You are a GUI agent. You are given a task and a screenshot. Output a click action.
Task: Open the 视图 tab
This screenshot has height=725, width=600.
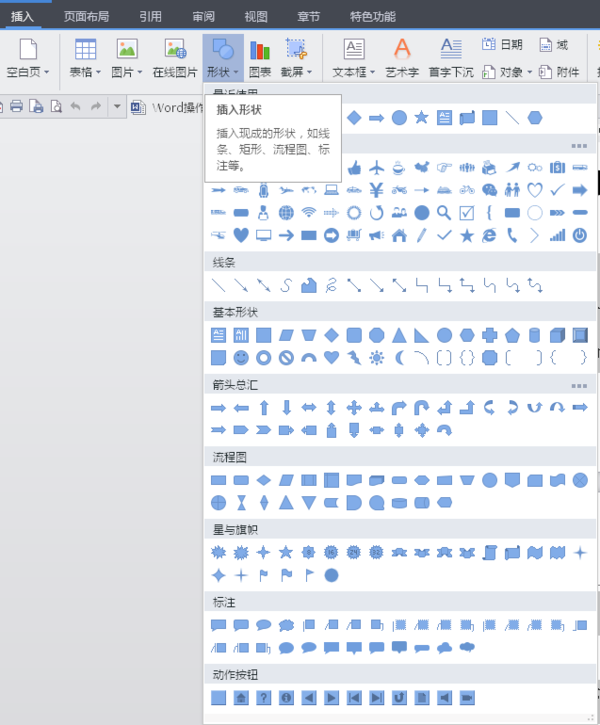256,17
